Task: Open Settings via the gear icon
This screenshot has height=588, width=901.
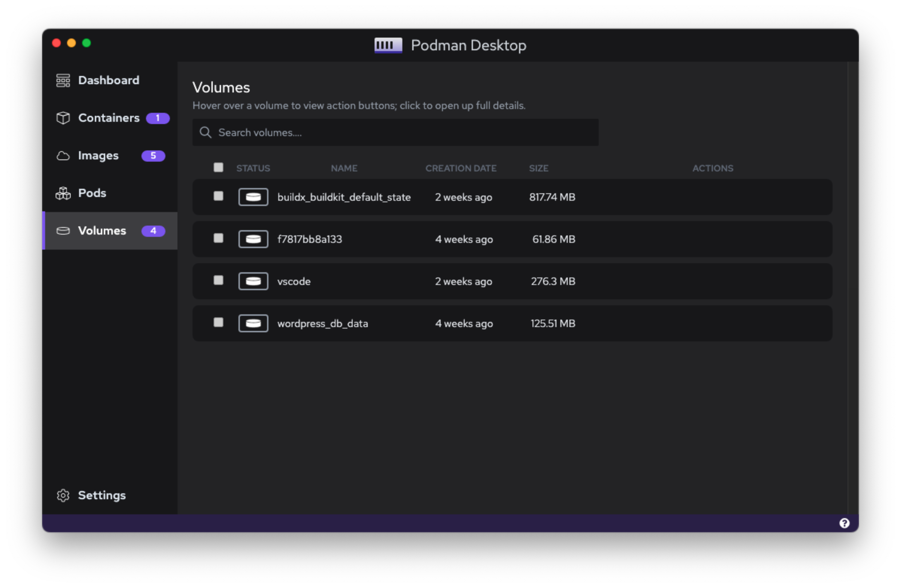Action: pos(63,495)
